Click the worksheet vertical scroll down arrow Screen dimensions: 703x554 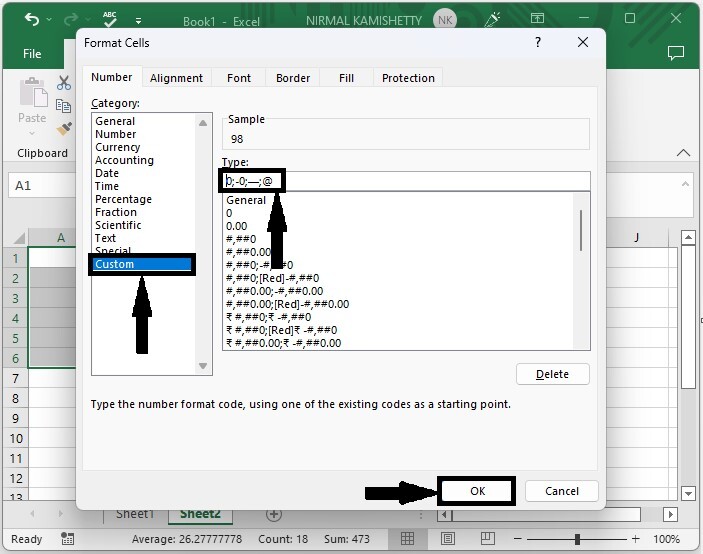[688, 493]
